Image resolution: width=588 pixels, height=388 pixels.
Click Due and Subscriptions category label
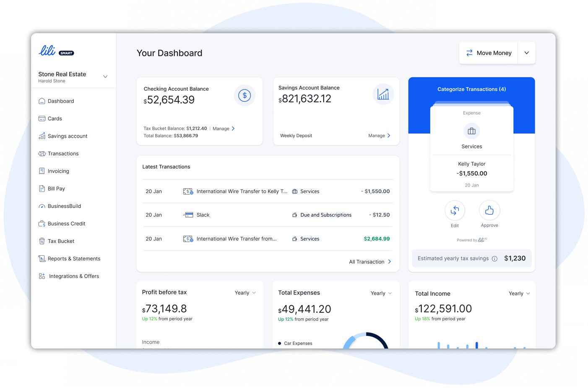(326, 215)
